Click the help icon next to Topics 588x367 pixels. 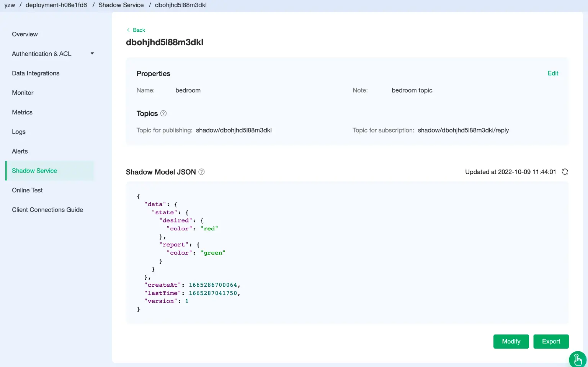(163, 113)
